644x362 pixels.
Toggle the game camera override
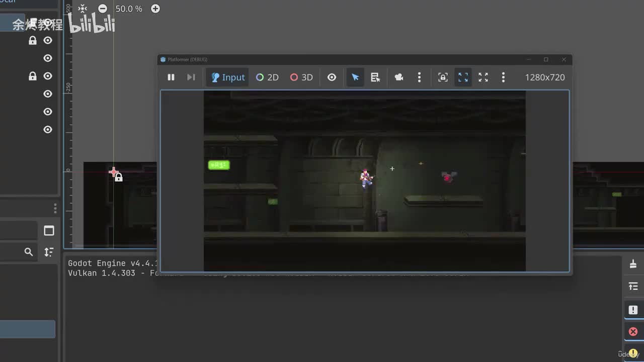[399, 77]
